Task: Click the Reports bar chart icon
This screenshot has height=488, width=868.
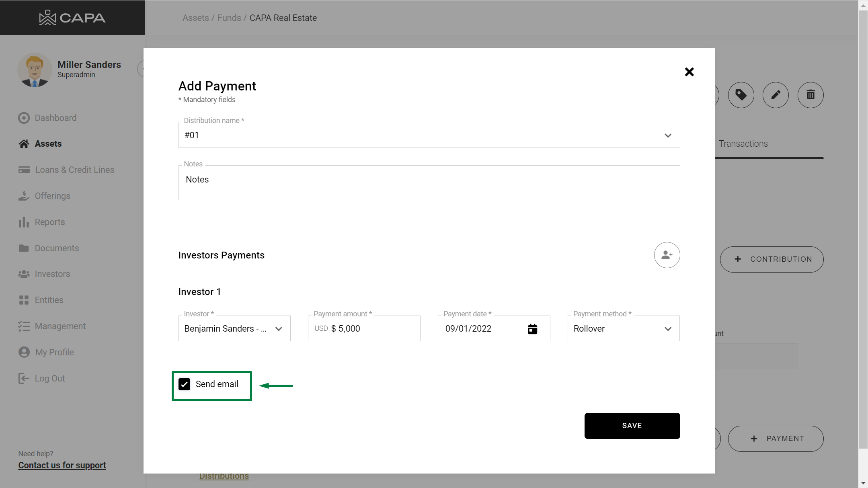Action: click(24, 222)
